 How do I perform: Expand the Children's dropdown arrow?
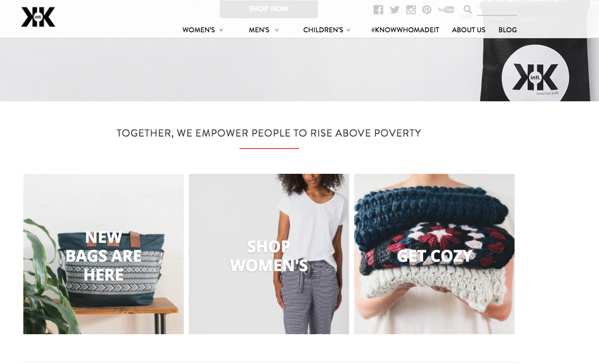tap(349, 30)
